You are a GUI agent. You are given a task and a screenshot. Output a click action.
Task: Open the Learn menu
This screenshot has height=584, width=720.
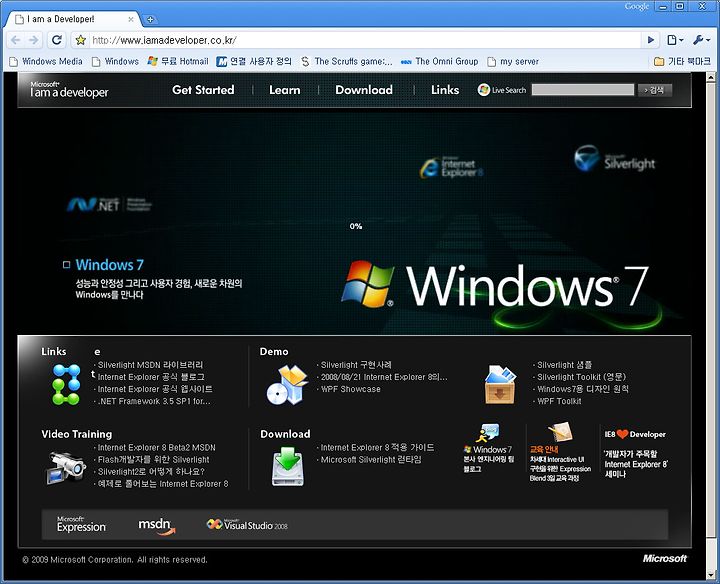coord(285,90)
